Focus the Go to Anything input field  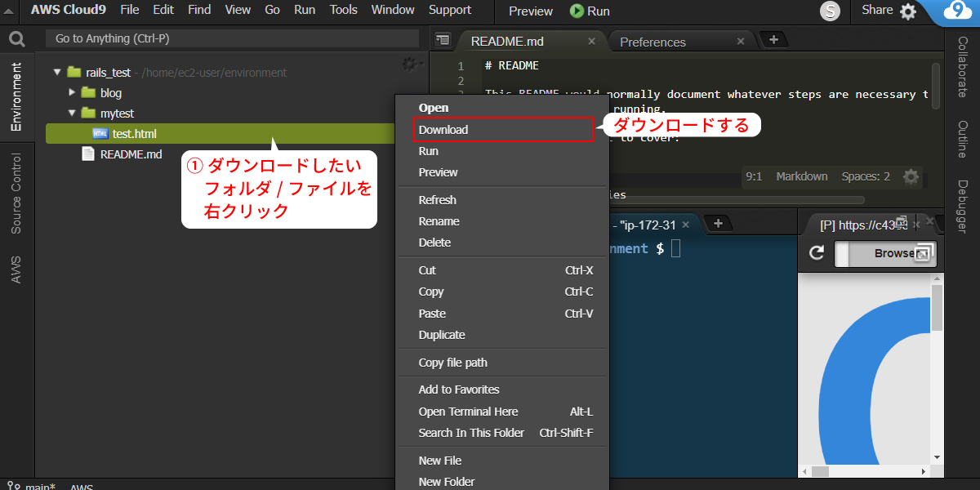[x=232, y=38]
